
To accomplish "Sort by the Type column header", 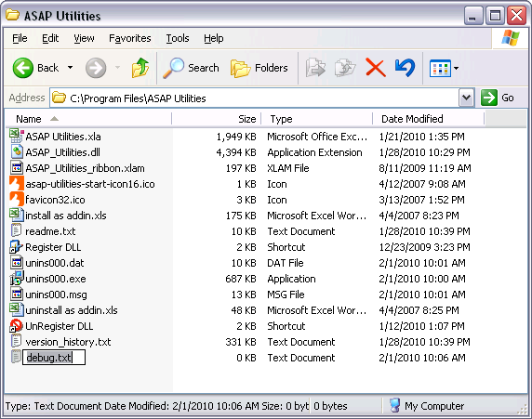I will point(316,119).
